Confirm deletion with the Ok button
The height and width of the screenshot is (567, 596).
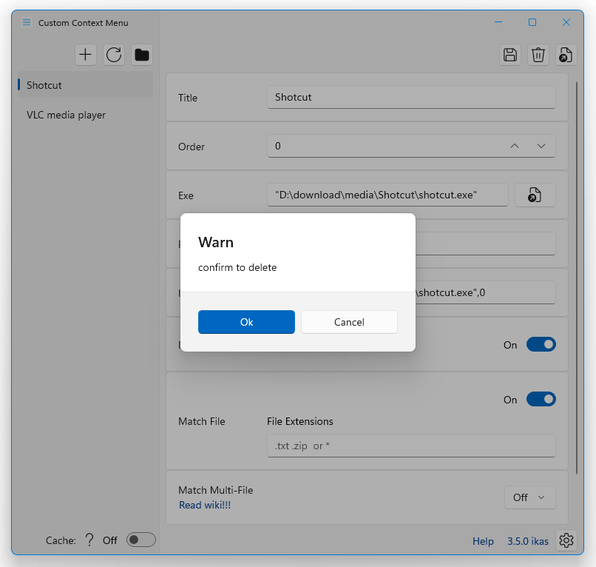[246, 322]
